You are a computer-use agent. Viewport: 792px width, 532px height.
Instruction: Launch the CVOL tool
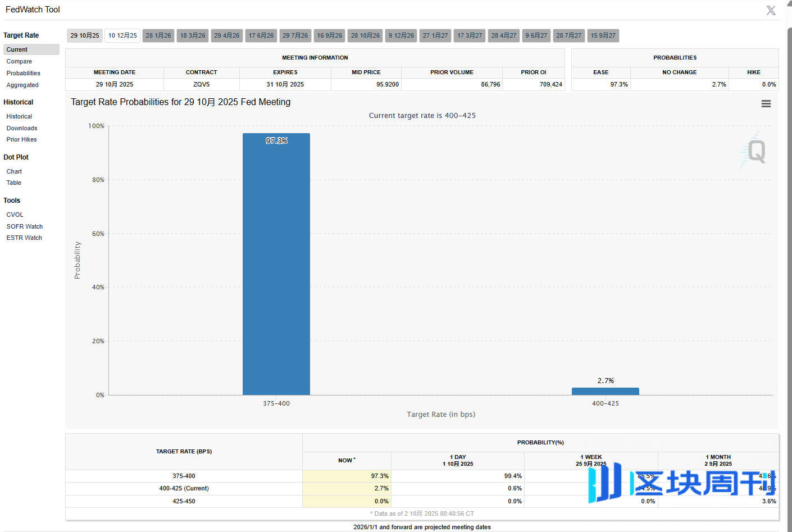[x=15, y=215]
